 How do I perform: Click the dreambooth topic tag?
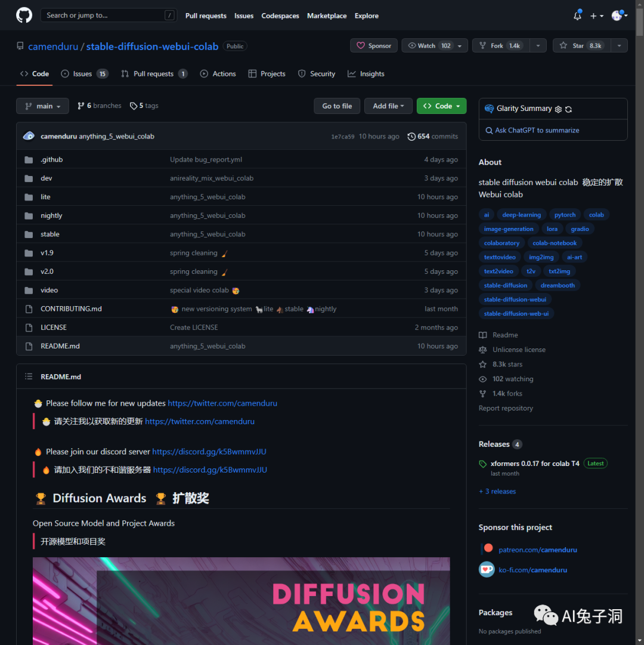tap(558, 285)
